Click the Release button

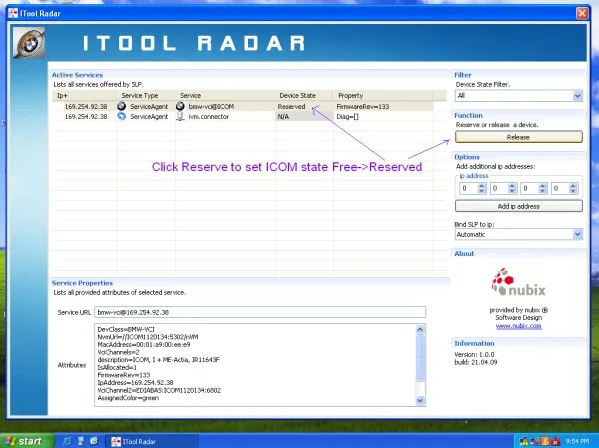[x=518, y=137]
